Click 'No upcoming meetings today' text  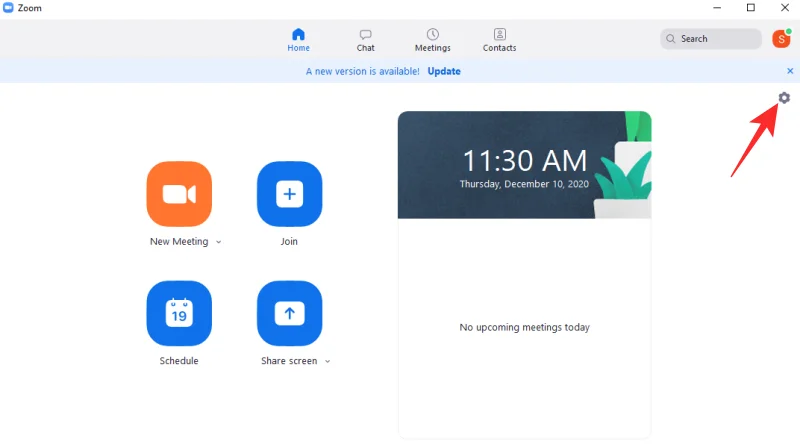(524, 327)
